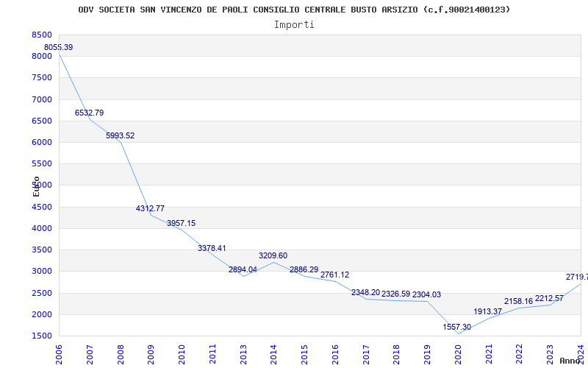This screenshot has width=588, height=368.
Task: Select data label 2894.04
Action: coord(243,269)
